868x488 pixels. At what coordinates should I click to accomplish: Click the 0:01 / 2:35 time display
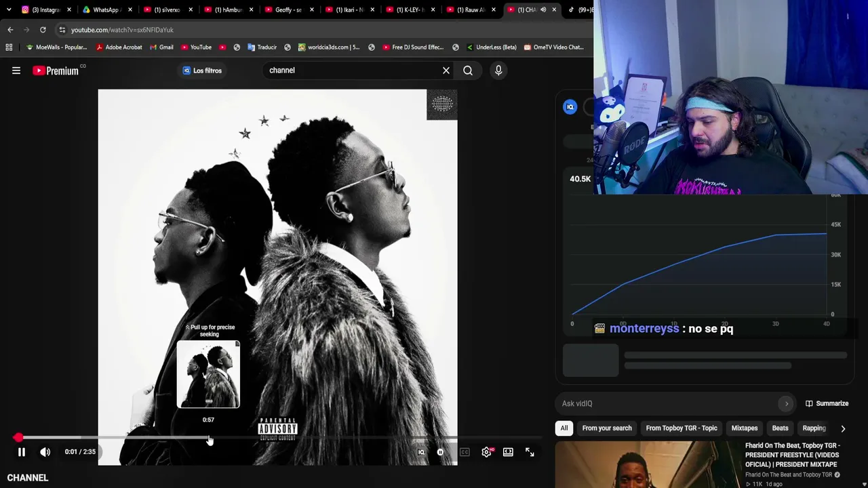point(80,452)
